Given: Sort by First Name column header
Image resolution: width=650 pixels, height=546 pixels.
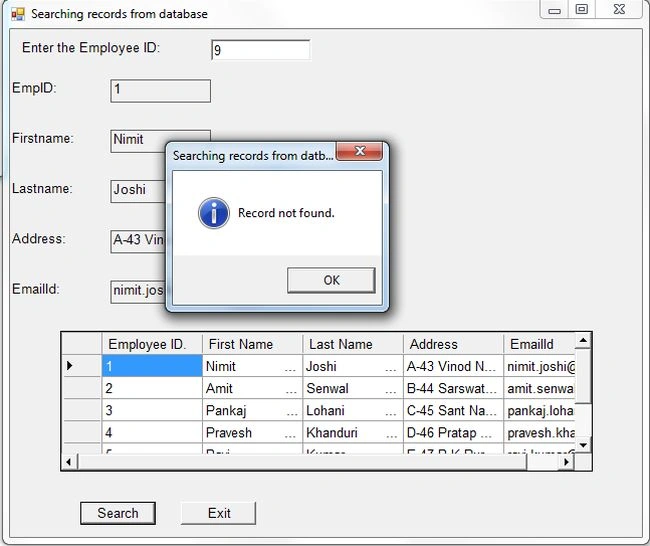Looking at the screenshot, I should point(252,344).
